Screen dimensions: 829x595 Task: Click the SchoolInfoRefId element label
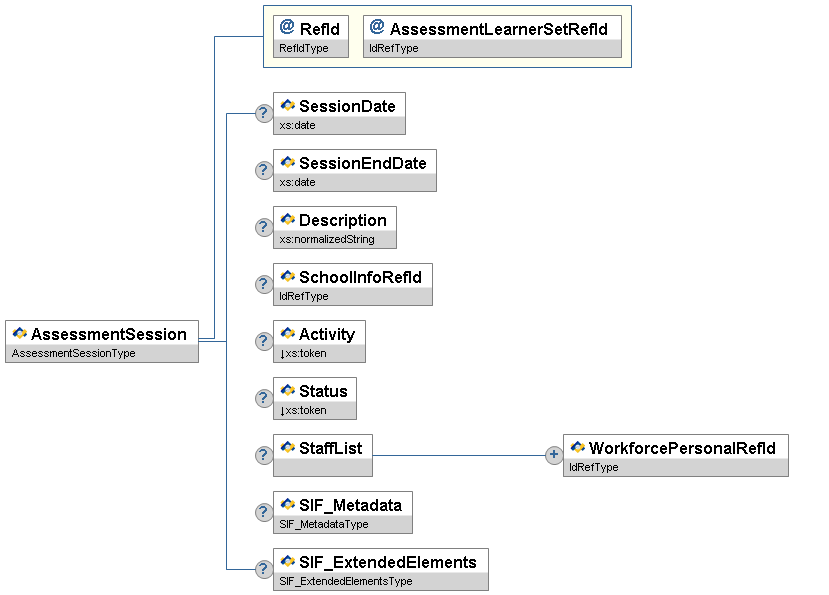pos(360,277)
